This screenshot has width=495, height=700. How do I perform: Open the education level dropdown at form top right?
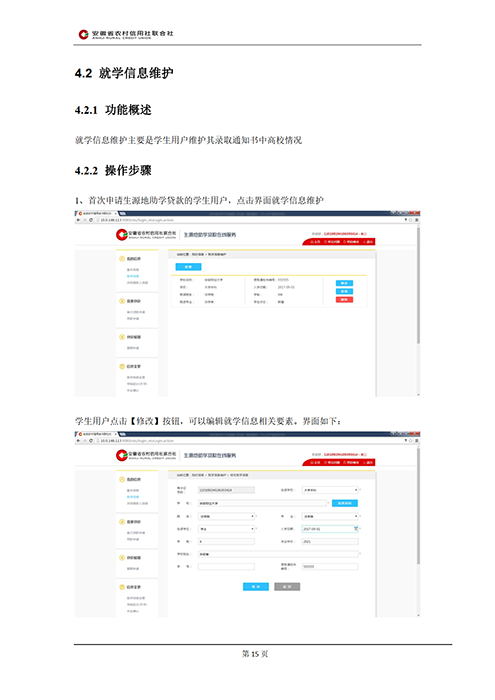(330, 490)
